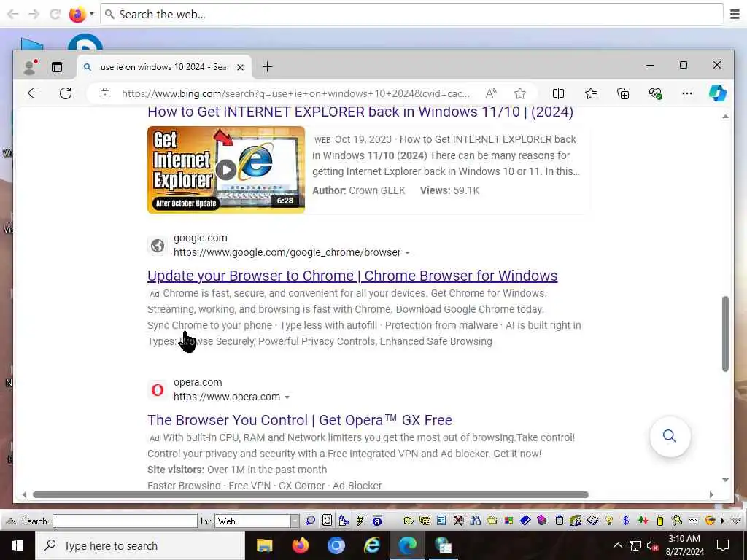Click the Edge address bar URL
The image size is (747, 560).
[x=295, y=93]
